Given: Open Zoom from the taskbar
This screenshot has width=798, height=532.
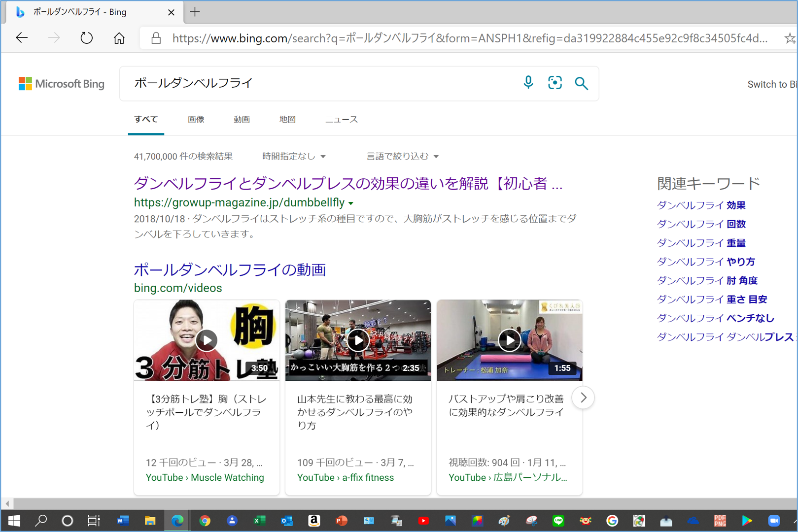Looking at the screenshot, I should 774,521.
